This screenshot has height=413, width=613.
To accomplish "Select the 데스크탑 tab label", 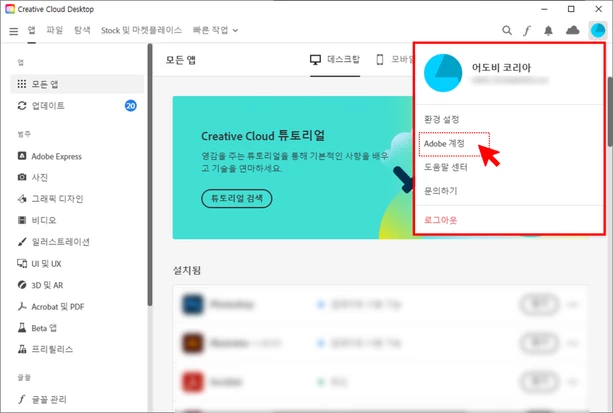I will [343, 59].
